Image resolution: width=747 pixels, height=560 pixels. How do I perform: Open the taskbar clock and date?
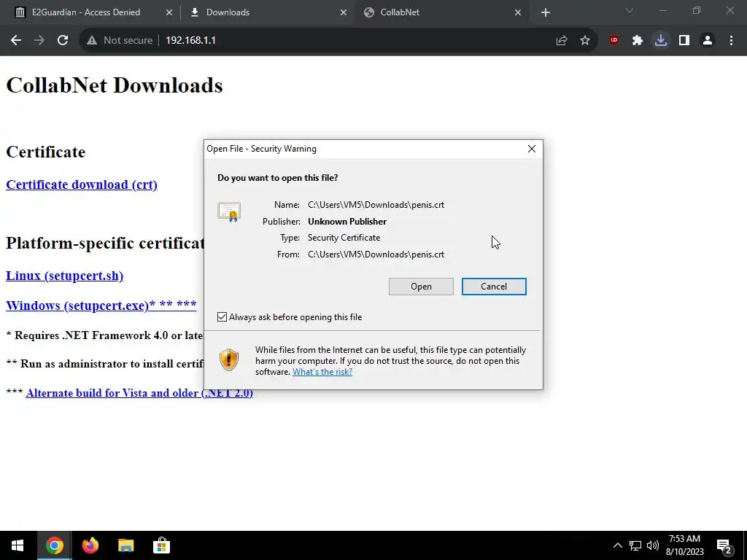click(x=684, y=545)
